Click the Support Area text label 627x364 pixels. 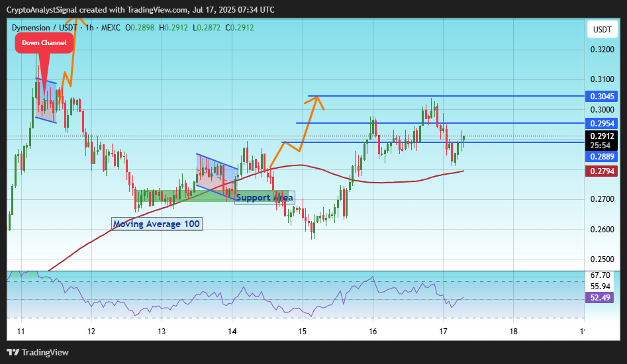click(x=265, y=197)
